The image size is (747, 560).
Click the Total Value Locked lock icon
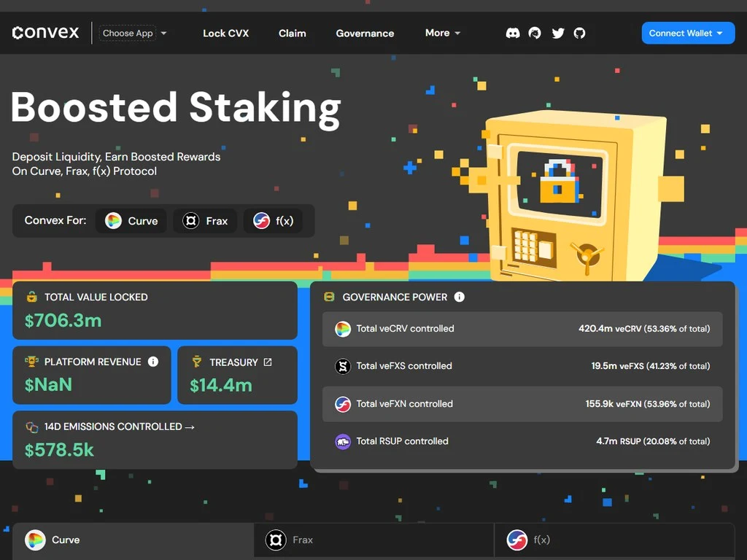(32, 297)
